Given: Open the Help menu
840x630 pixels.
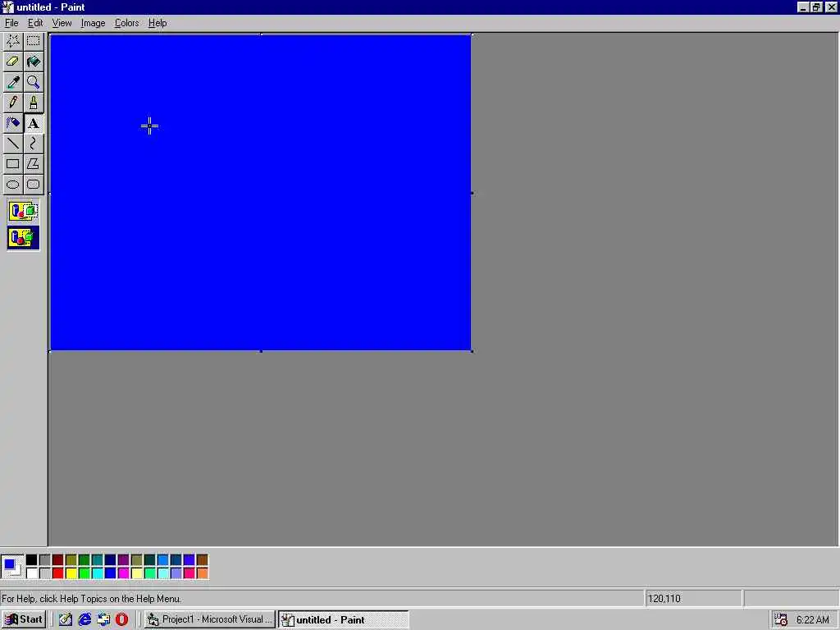Looking at the screenshot, I should pyautogui.click(x=157, y=23).
